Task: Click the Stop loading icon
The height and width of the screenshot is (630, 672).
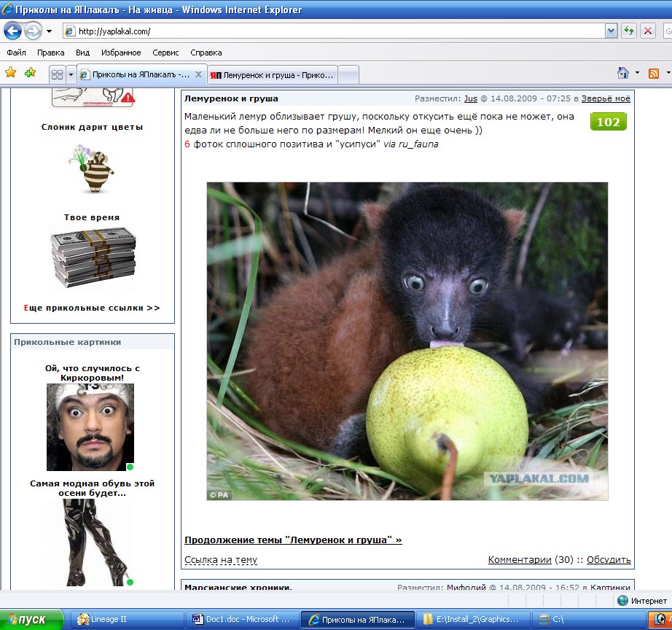Action: (647, 31)
